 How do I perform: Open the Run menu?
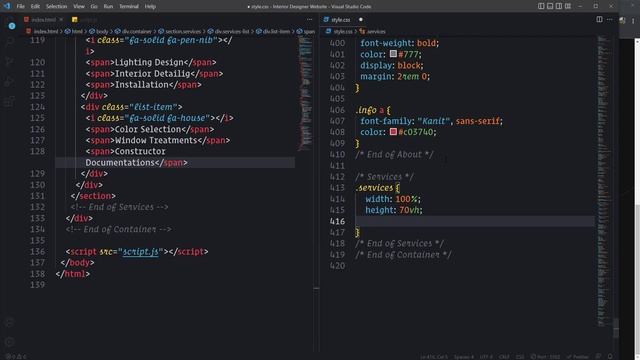[x=108, y=6]
